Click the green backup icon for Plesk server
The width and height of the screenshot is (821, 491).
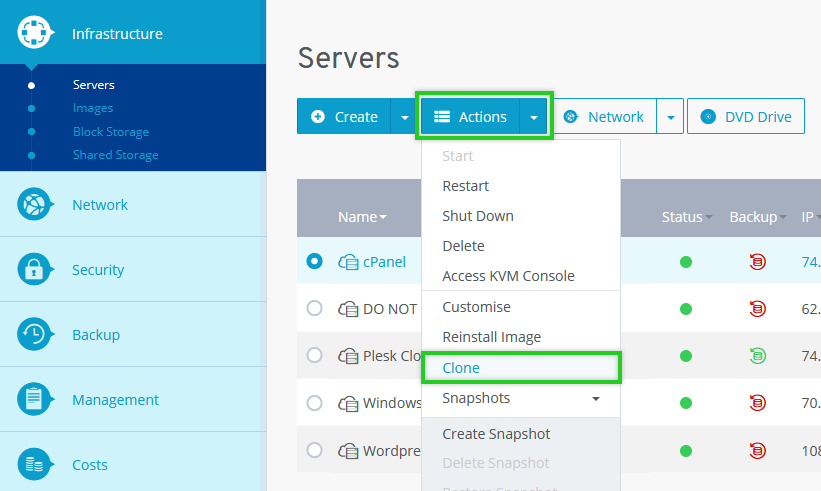pos(757,355)
